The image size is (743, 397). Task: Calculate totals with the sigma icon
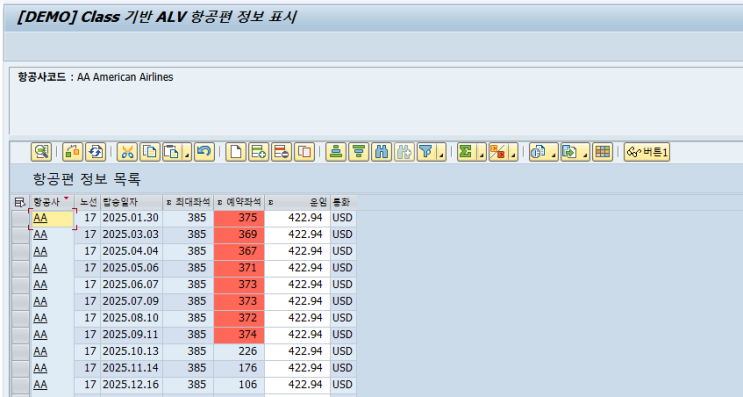[x=466, y=152]
